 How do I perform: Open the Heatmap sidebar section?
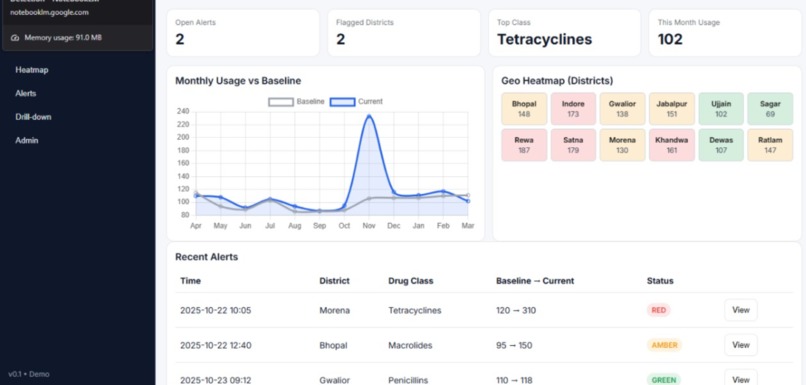coord(32,70)
